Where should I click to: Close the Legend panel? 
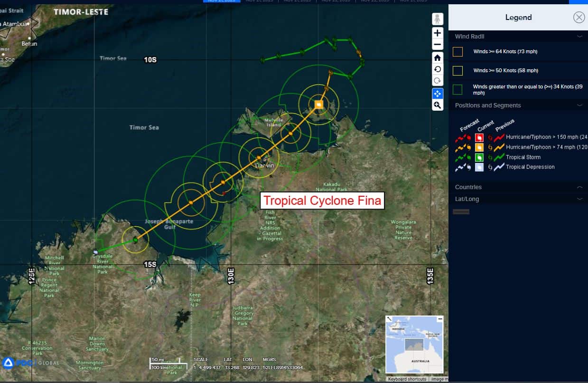(x=579, y=18)
